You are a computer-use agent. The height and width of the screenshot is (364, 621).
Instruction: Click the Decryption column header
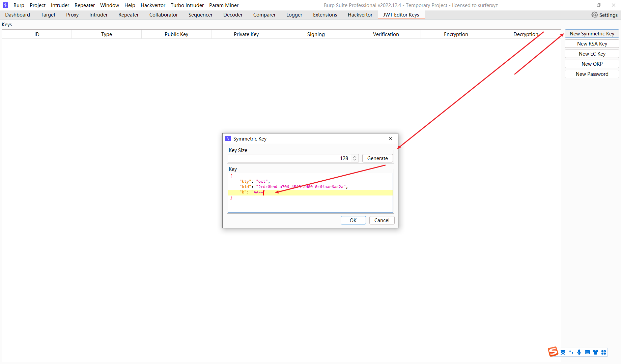pos(526,34)
